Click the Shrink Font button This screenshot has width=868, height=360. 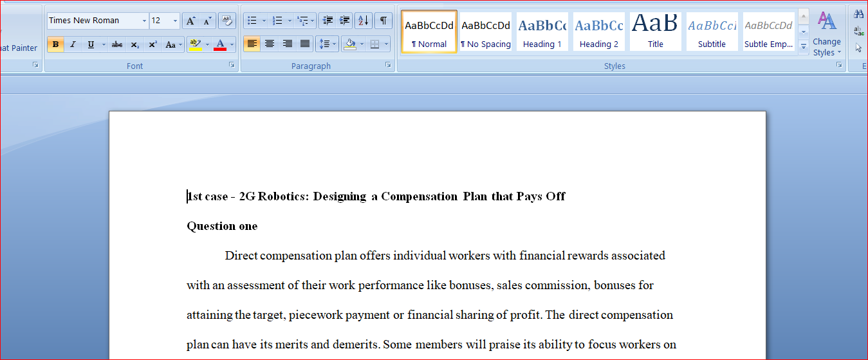(x=207, y=21)
